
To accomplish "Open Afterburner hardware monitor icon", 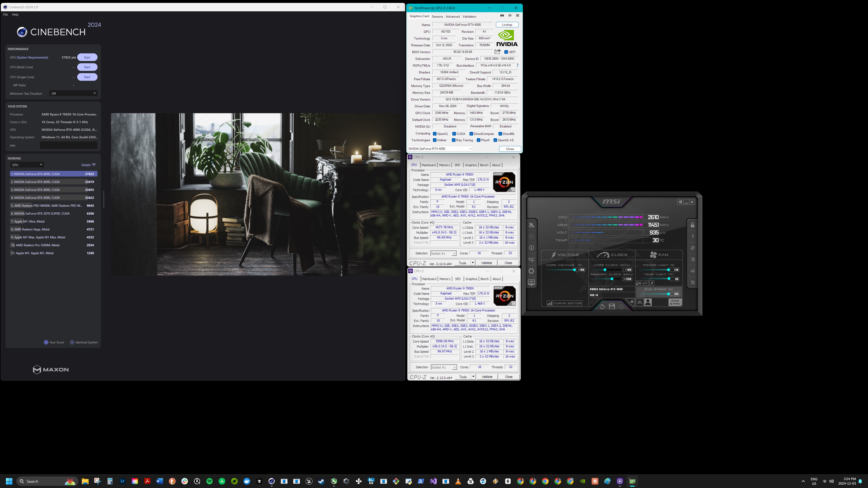I will 531,282.
